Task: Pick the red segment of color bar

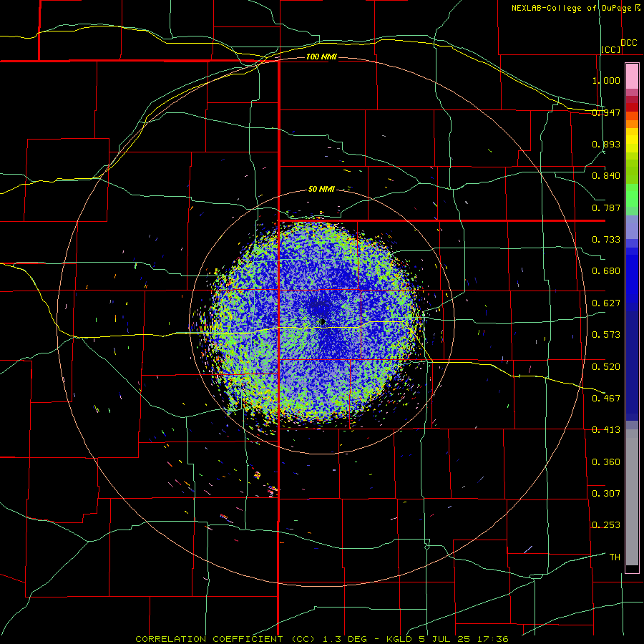Action: (x=632, y=107)
